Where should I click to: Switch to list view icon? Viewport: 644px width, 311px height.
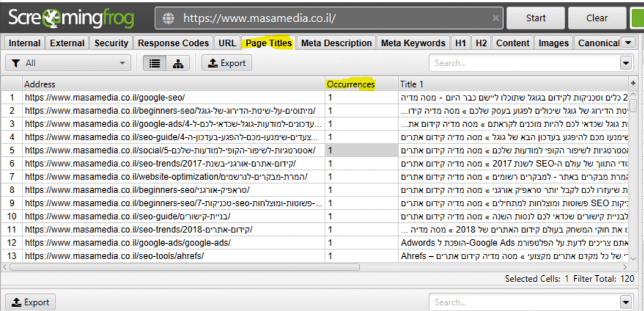[x=155, y=63]
